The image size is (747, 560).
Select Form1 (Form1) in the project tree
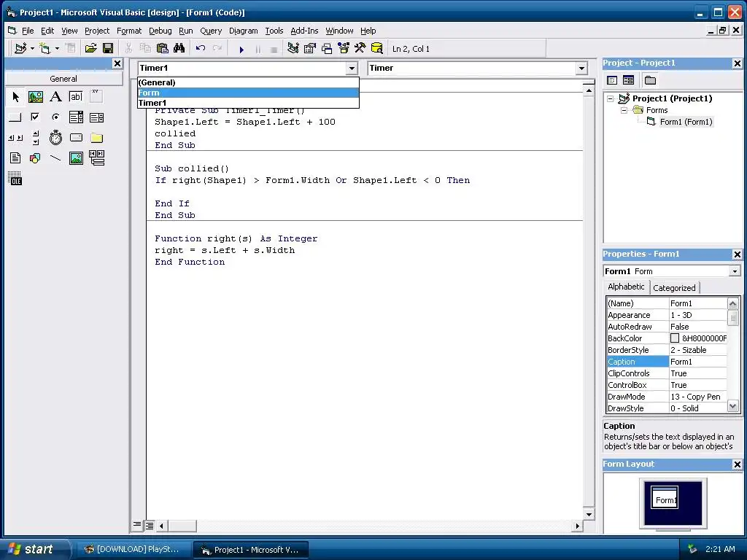686,122
